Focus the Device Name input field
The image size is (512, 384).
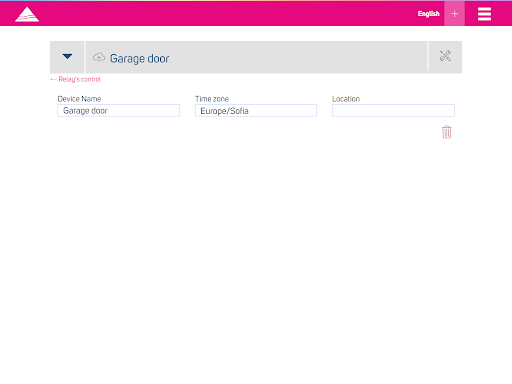119,111
